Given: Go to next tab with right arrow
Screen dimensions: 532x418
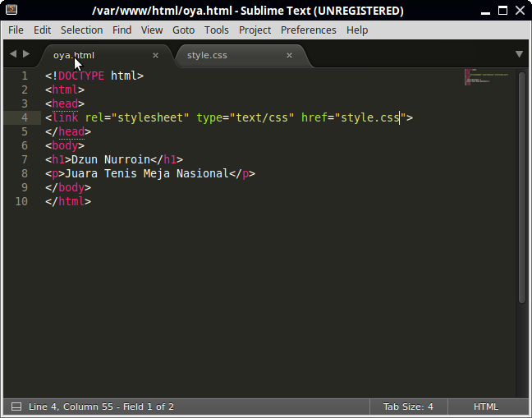Looking at the screenshot, I should point(26,54).
